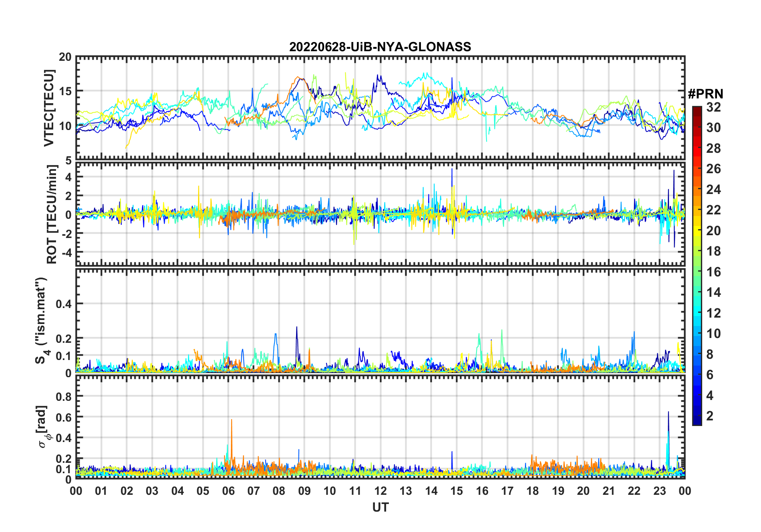
Task: Click the "2" tick on the PRN colorbar
Action: 710,416
